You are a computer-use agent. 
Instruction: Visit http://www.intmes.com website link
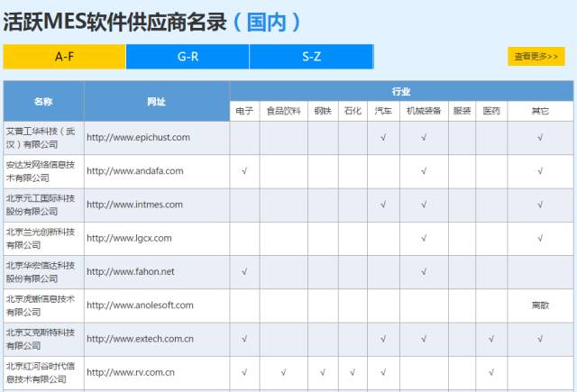pos(134,205)
